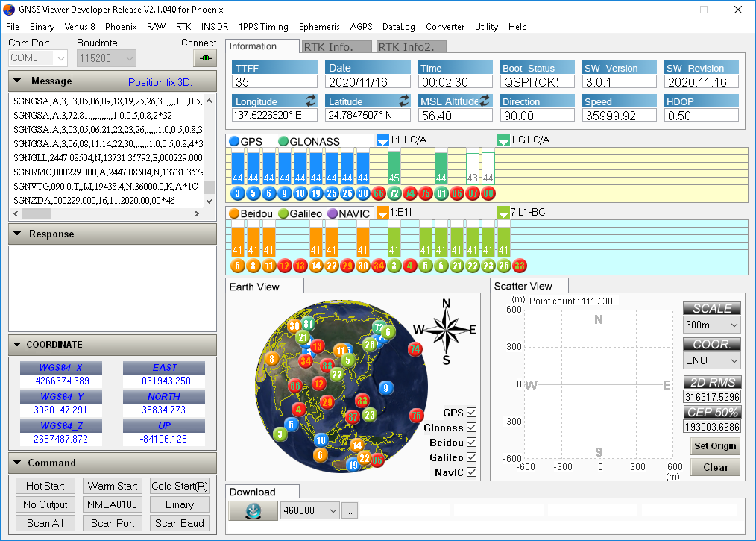Uncheck the GPS checkbox in Earth View

point(471,413)
